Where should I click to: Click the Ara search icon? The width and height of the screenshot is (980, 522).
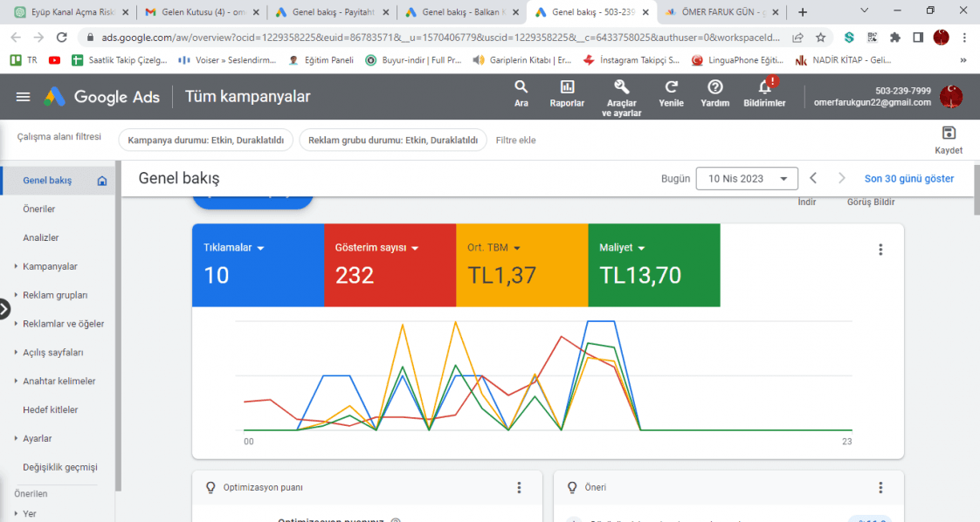[521, 86]
